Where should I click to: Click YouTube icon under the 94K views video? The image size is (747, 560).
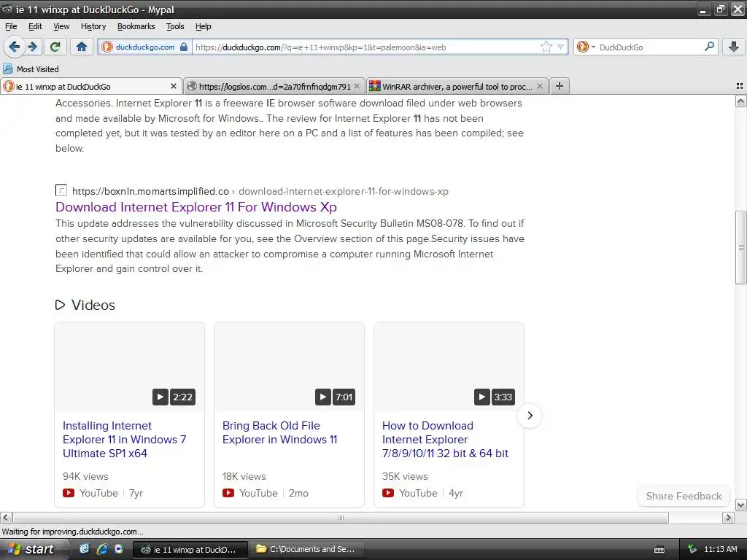[69, 493]
